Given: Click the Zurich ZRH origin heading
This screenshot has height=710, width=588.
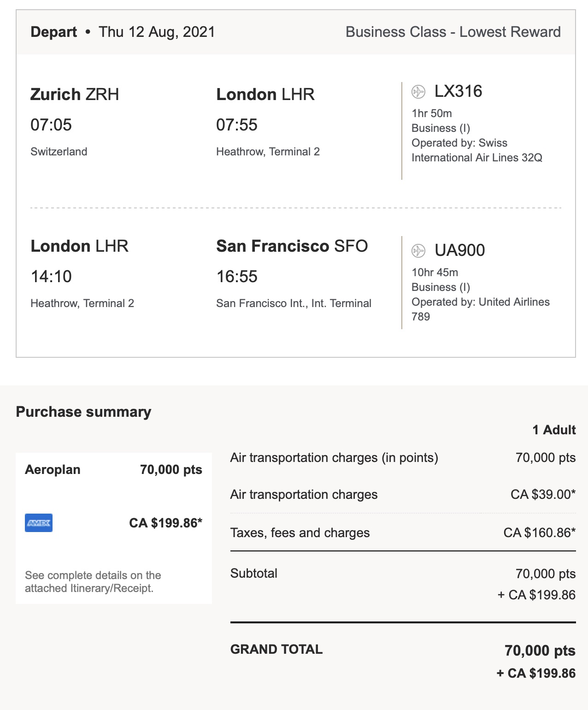Looking at the screenshot, I should pos(75,95).
